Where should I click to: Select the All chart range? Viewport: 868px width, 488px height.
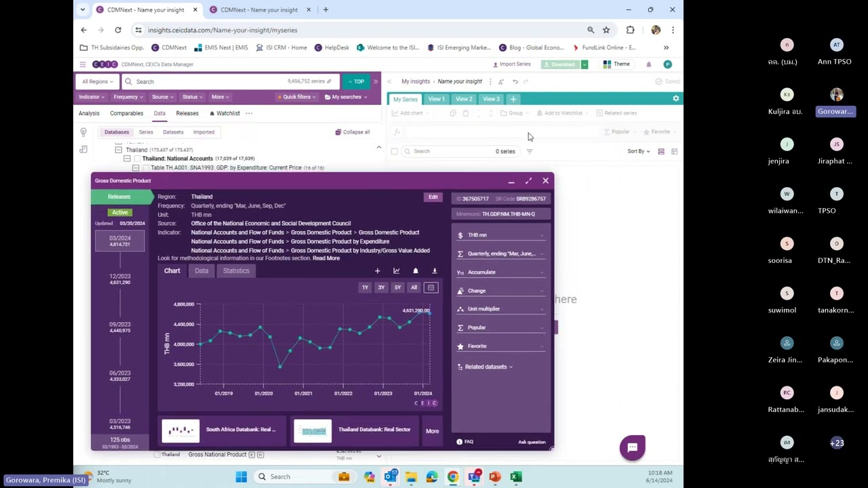(x=414, y=287)
